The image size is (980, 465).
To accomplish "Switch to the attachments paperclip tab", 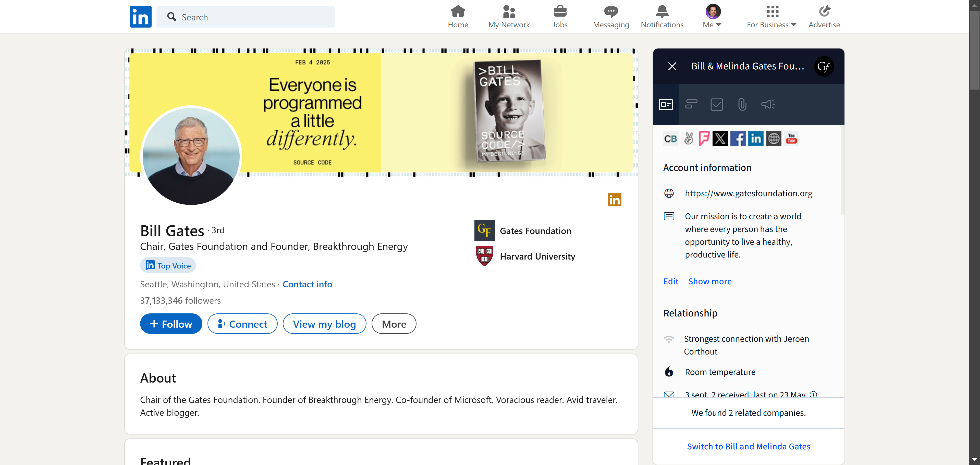I will (742, 104).
